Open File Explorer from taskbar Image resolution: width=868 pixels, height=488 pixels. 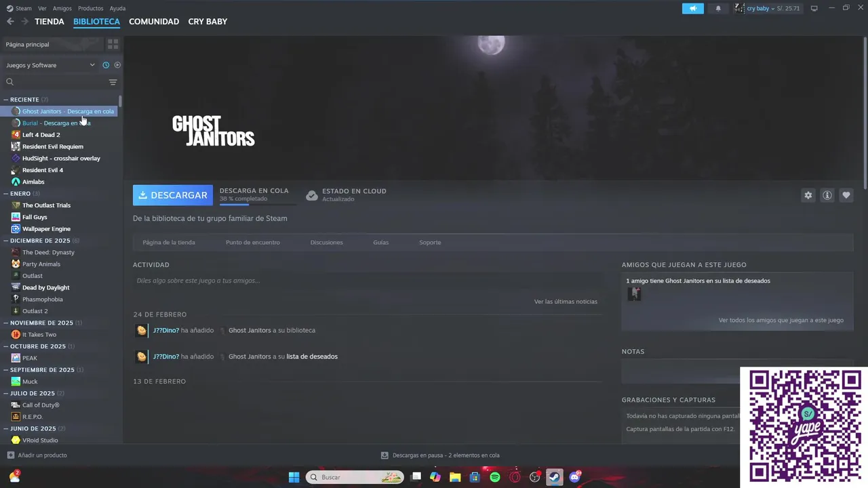point(455,477)
